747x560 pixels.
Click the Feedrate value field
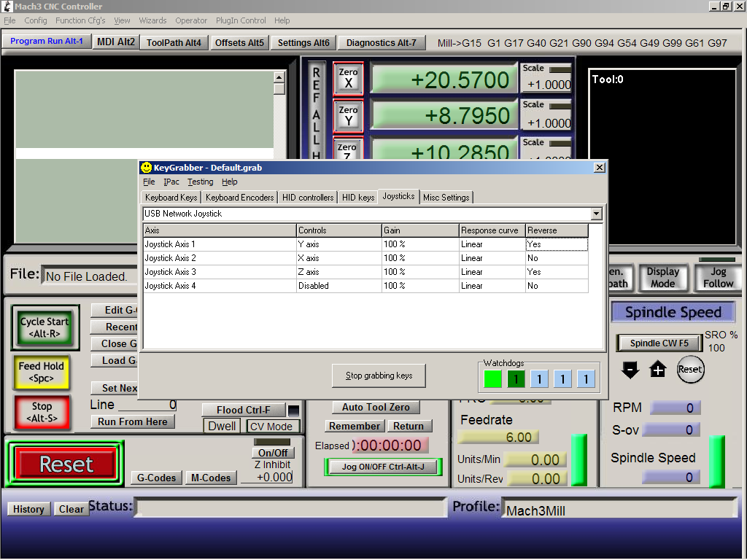click(498, 437)
